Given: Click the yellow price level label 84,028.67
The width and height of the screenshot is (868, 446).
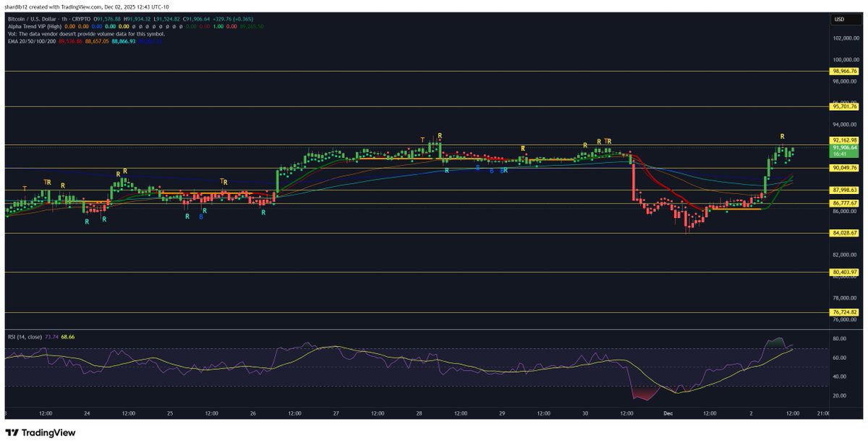Looking at the screenshot, I should coord(843,231).
